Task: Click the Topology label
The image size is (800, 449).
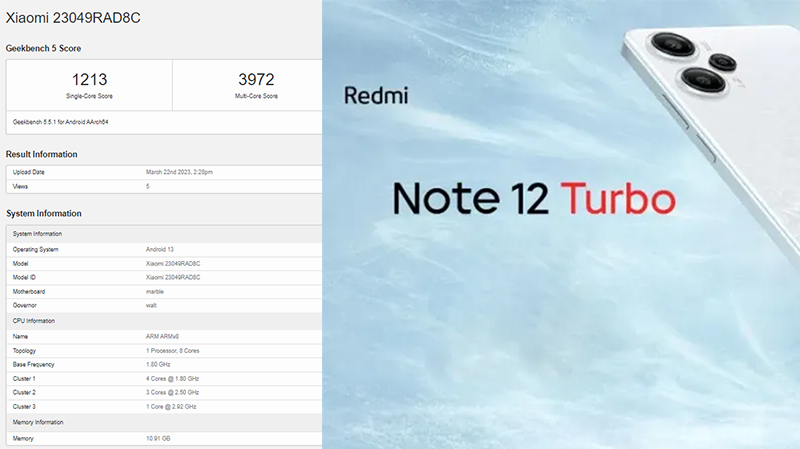Action: (24, 351)
